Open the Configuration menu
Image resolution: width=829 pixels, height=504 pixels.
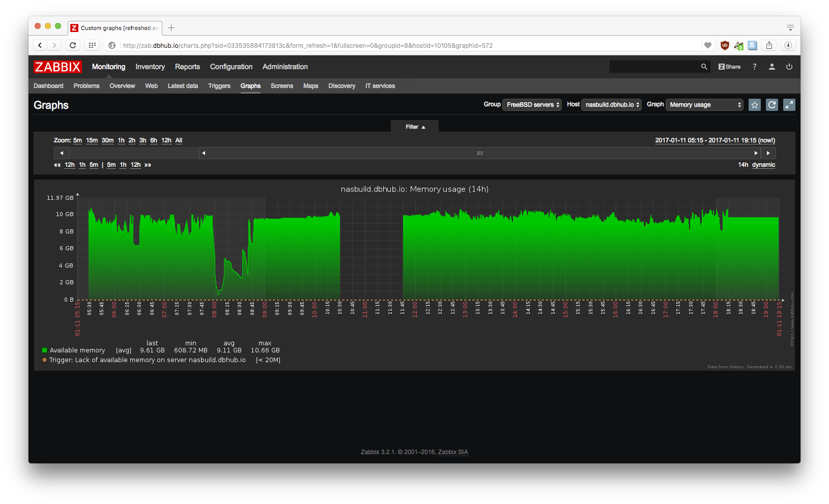231,67
